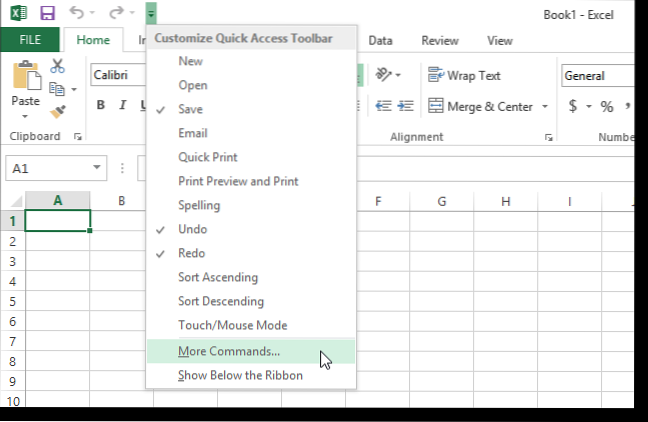Select column F header
648x422 pixels.
coord(378,201)
